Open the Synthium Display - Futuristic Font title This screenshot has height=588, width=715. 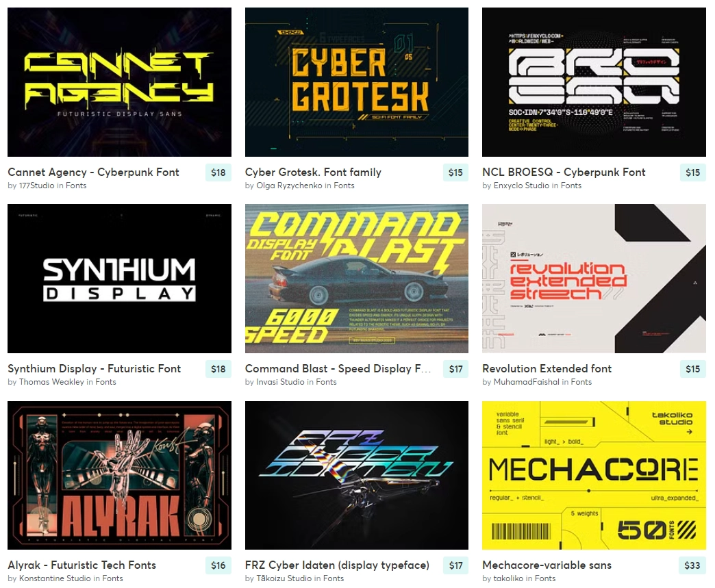95,369
